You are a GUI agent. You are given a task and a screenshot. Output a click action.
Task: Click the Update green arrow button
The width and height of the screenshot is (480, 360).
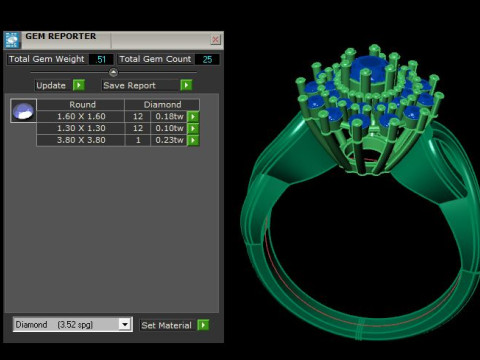coord(79,85)
